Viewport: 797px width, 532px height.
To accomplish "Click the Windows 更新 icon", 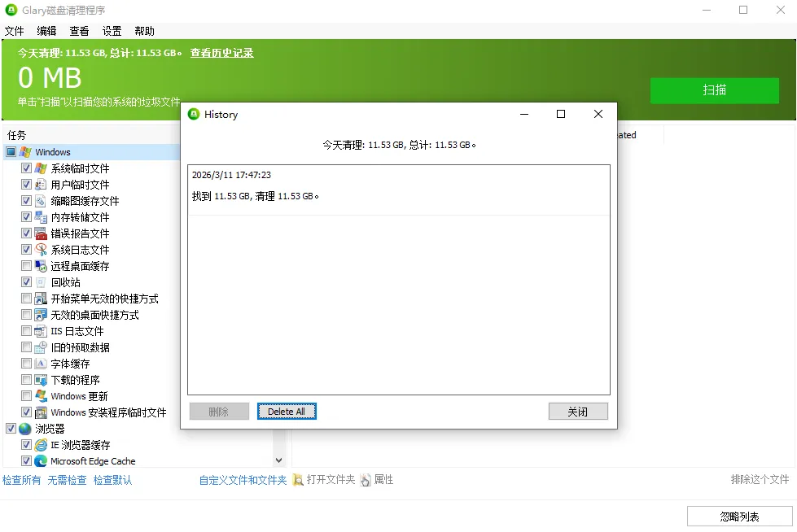I will [41, 396].
